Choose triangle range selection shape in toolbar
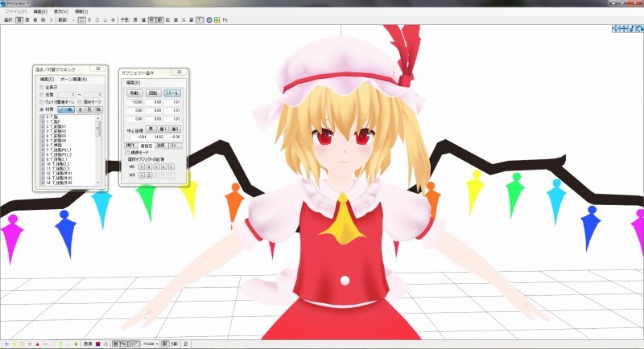 (105, 19)
